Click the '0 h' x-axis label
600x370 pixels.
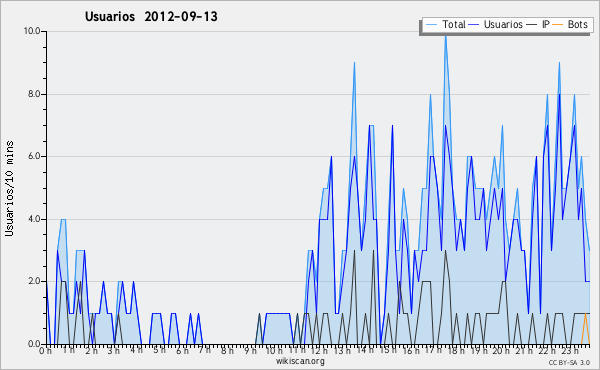pos(45,350)
